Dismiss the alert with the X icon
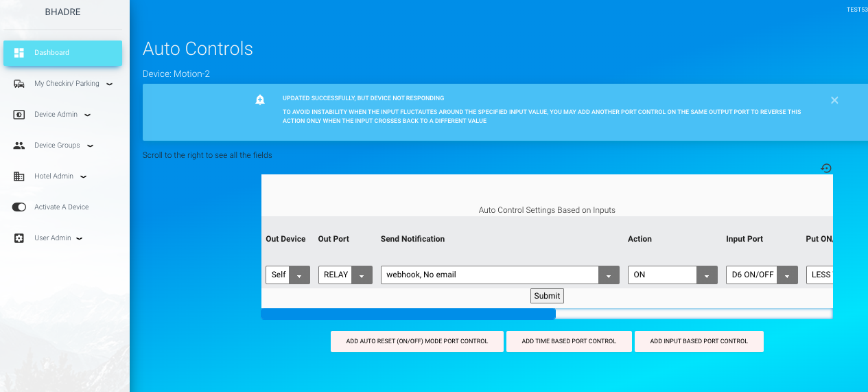The width and height of the screenshot is (868, 392). tap(834, 100)
